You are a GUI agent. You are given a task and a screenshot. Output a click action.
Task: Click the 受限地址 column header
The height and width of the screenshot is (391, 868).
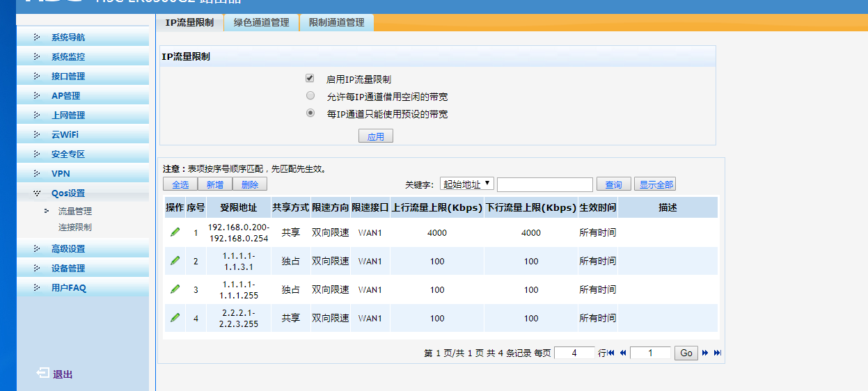click(x=239, y=207)
